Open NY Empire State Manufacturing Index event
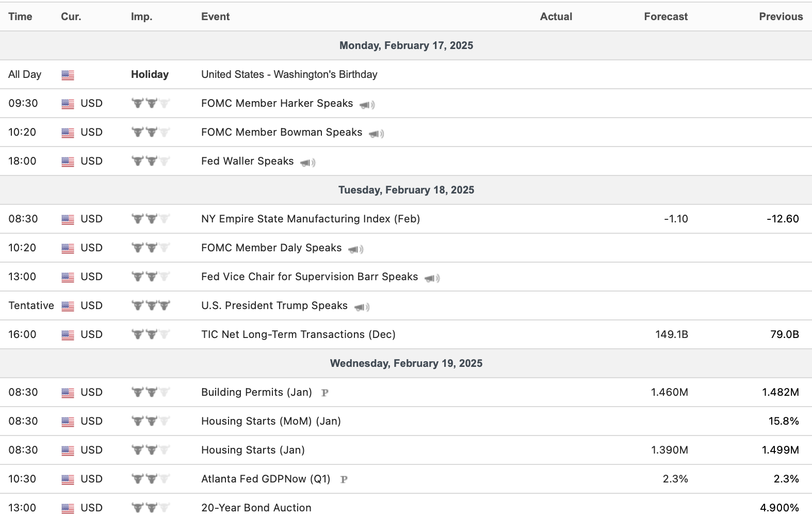Image resolution: width=812 pixels, height=516 pixels. (310, 219)
